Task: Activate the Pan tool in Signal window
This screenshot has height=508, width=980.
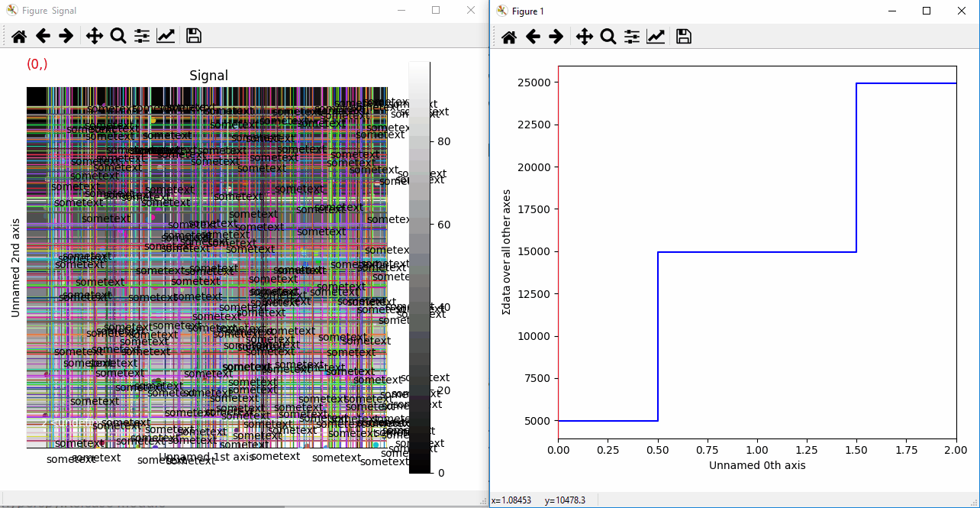Action: coord(95,35)
